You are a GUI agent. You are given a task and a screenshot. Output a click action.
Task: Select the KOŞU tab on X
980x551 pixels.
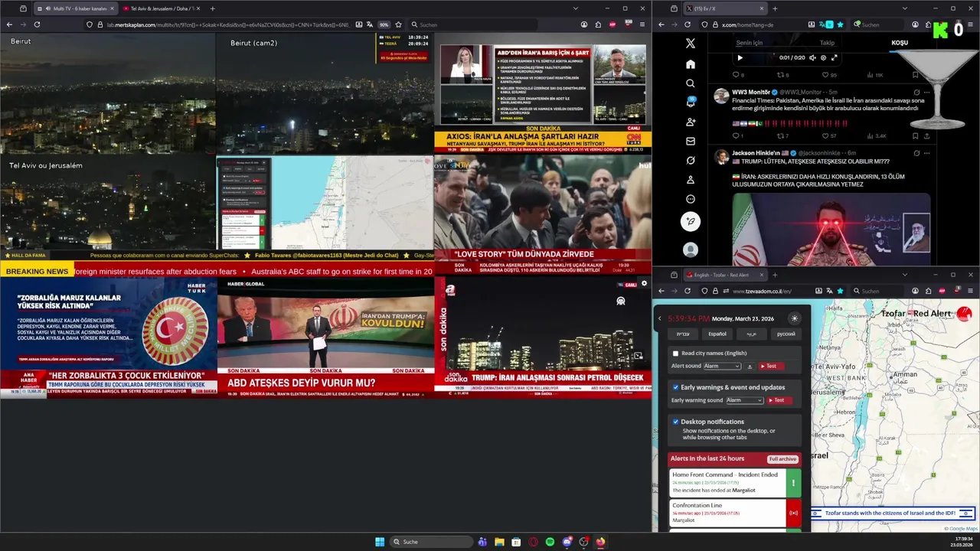(x=900, y=43)
